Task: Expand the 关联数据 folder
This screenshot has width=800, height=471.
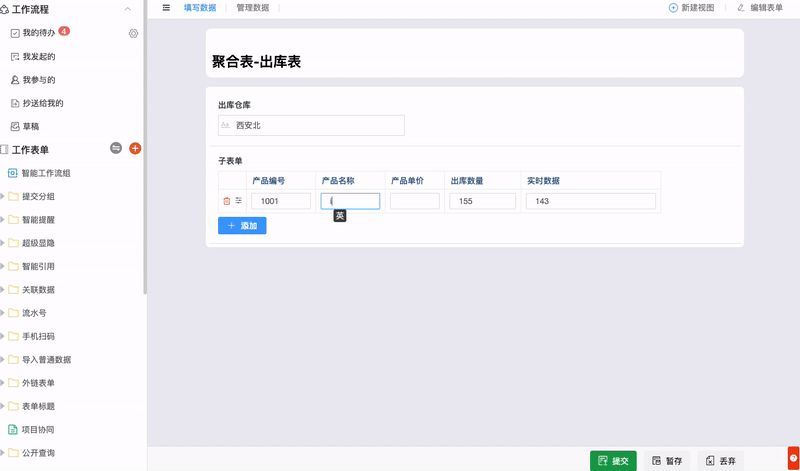Action: 3,290
